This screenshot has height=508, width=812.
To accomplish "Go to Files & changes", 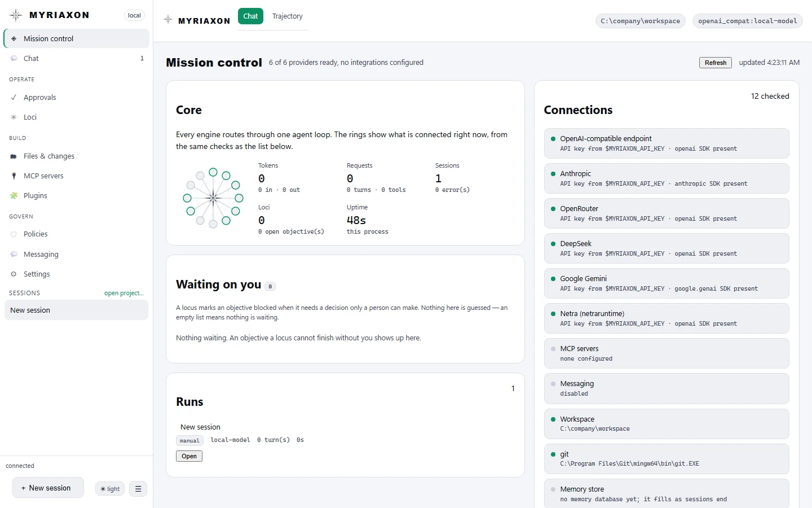I will pos(76,156).
